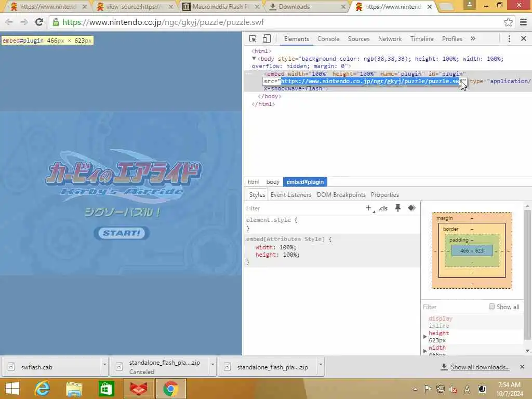The width and height of the screenshot is (532, 399).
Task: Click the 466 × 623 content box
Action: [x=472, y=251]
